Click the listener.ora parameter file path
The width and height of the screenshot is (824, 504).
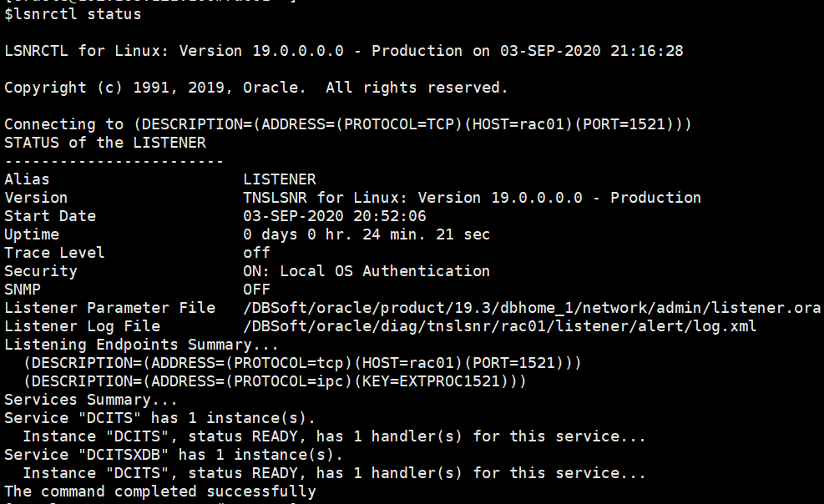click(534, 307)
